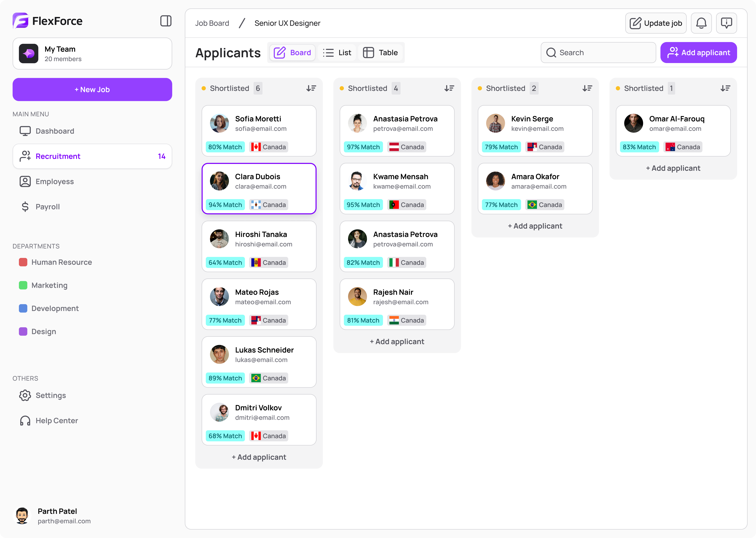Click the Dashboard monitor icon
This screenshot has width=756, height=538.
[x=25, y=131]
